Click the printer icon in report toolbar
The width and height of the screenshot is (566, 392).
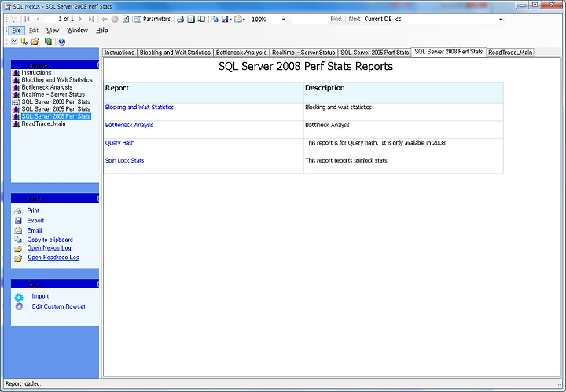[181, 19]
